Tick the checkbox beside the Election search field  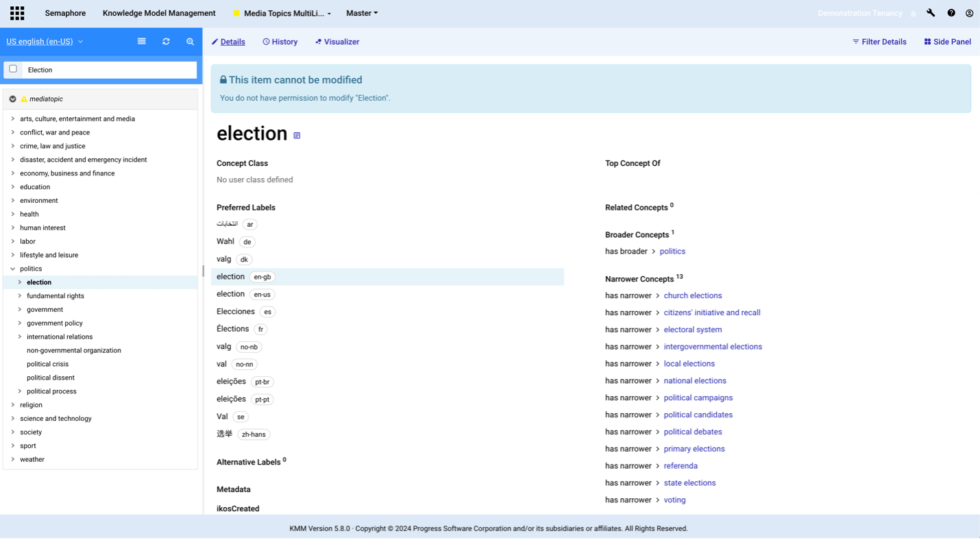pyautogui.click(x=13, y=69)
